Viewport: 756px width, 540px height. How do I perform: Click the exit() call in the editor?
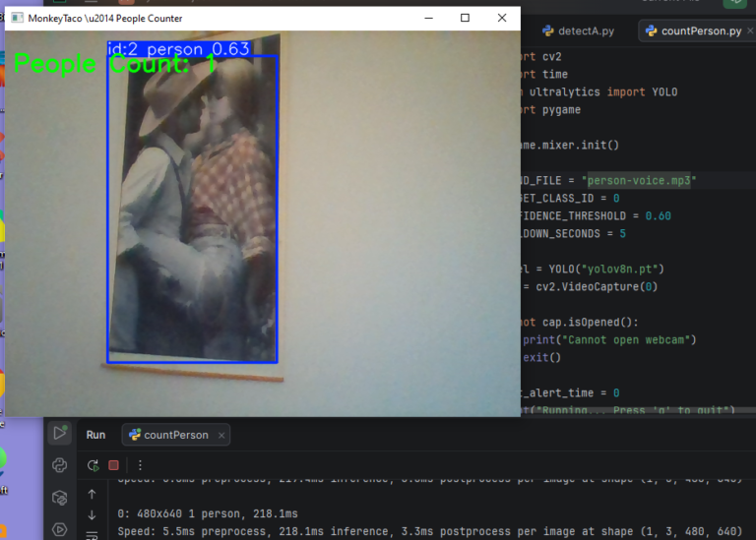click(542, 357)
